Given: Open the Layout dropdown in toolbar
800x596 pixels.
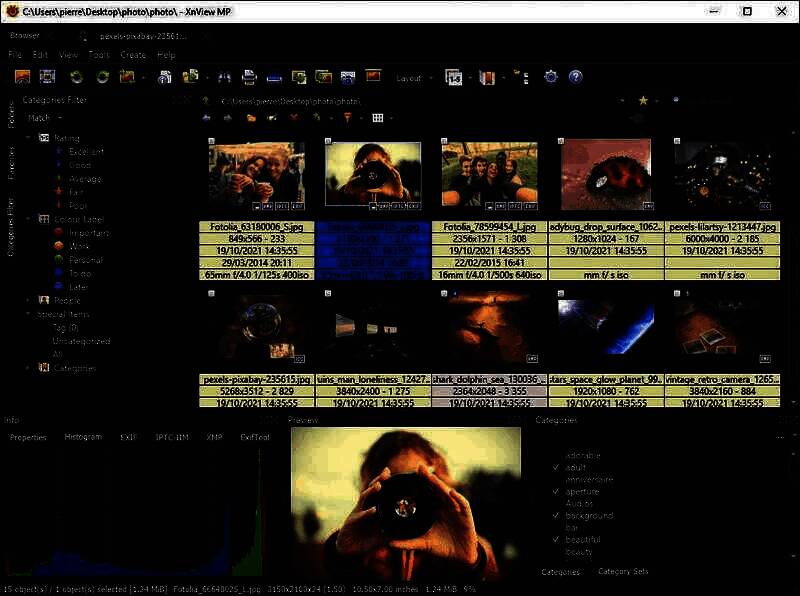Looking at the screenshot, I should [x=414, y=78].
